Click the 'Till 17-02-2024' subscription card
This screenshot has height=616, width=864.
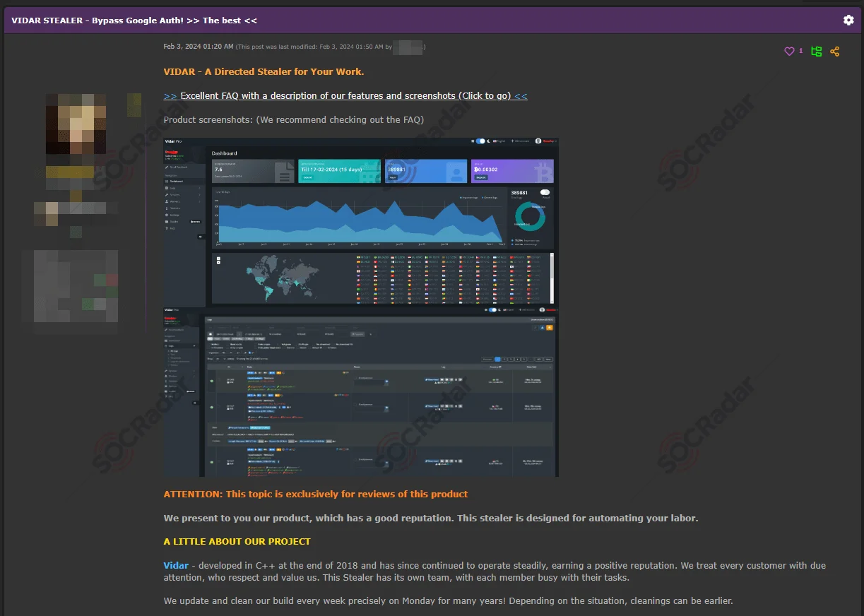(339, 171)
